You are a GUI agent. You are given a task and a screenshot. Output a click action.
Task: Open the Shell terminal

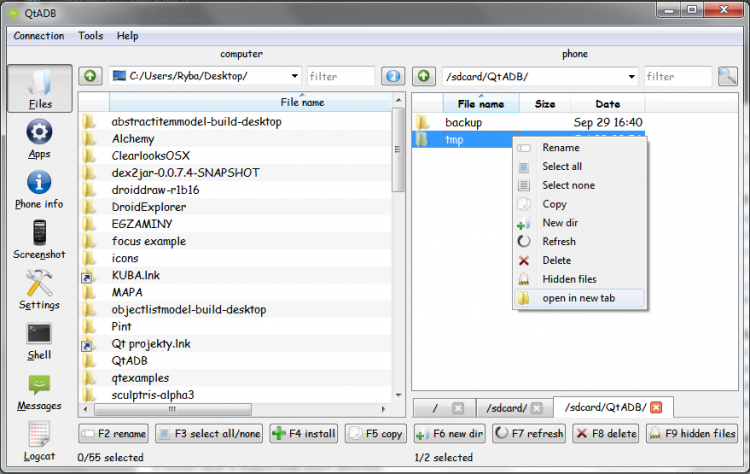click(x=39, y=342)
